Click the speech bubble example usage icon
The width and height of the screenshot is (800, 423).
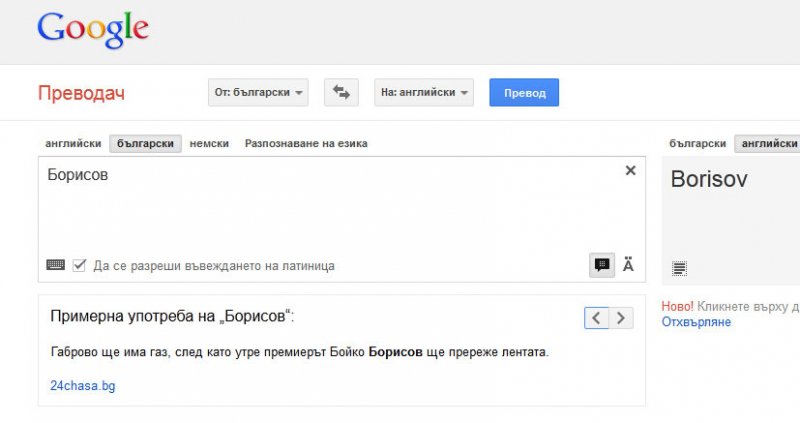(x=602, y=265)
